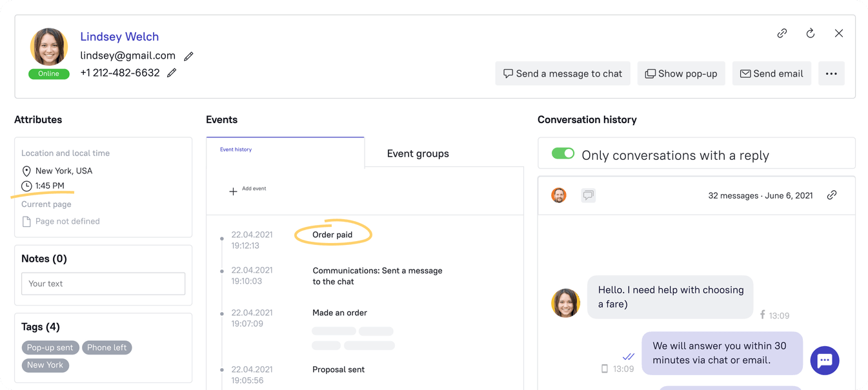Switch to the Event groups tab

[x=418, y=154]
